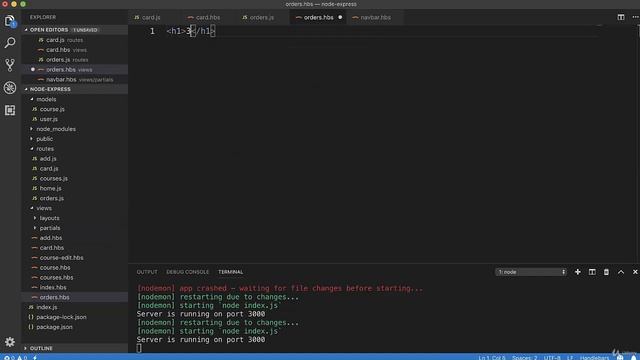Open the editor More Actions menu
The width and height of the screenshot is (640, 360).
pos(635,17)
